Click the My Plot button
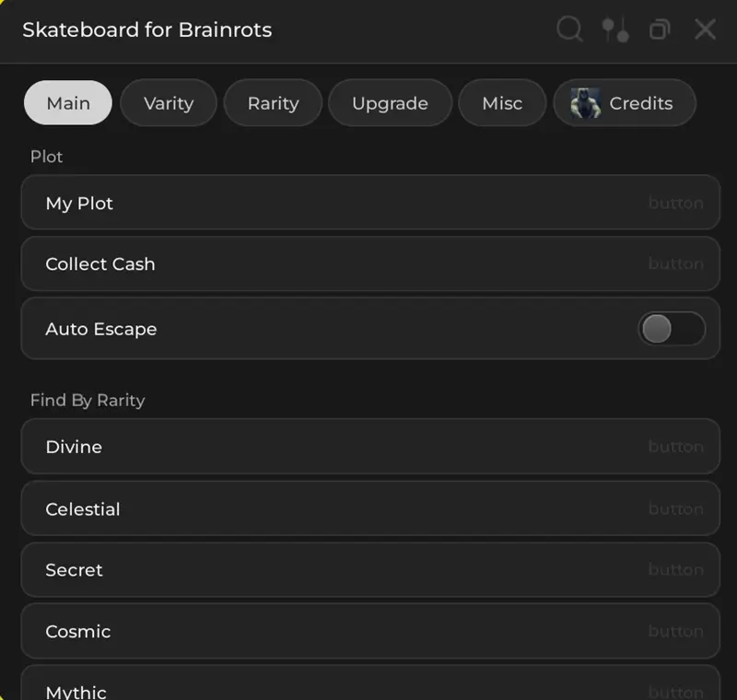The height and width of the screenshot is (700, 737). pos(368,203)
